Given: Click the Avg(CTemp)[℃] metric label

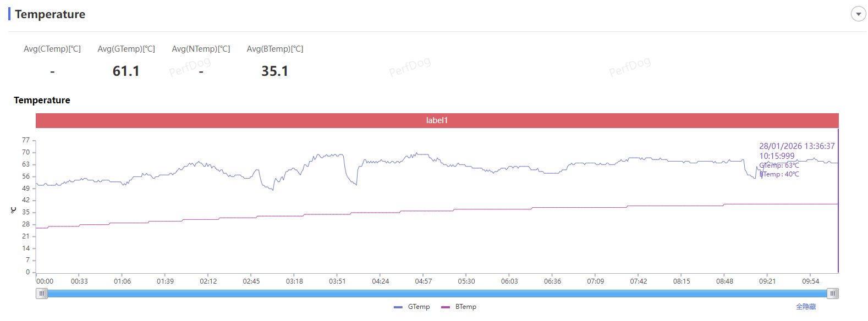Looking at the screenshot, I should [52, 49].
